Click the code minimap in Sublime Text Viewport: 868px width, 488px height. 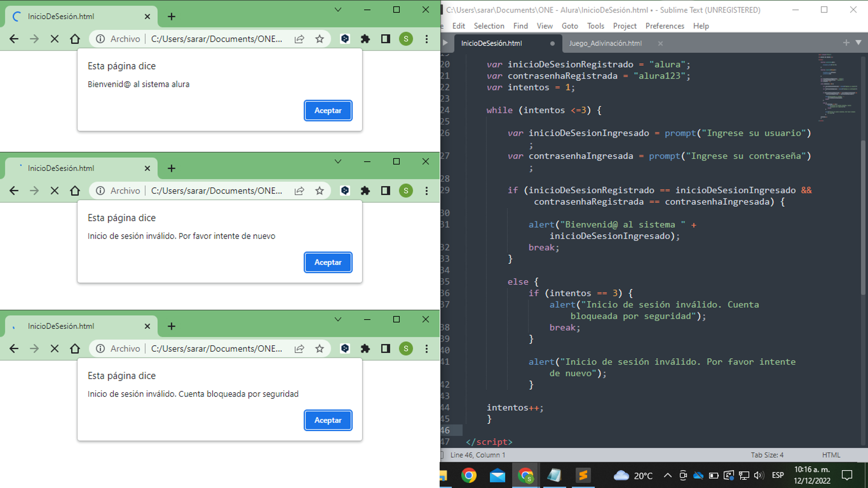[x=838, y=87]
